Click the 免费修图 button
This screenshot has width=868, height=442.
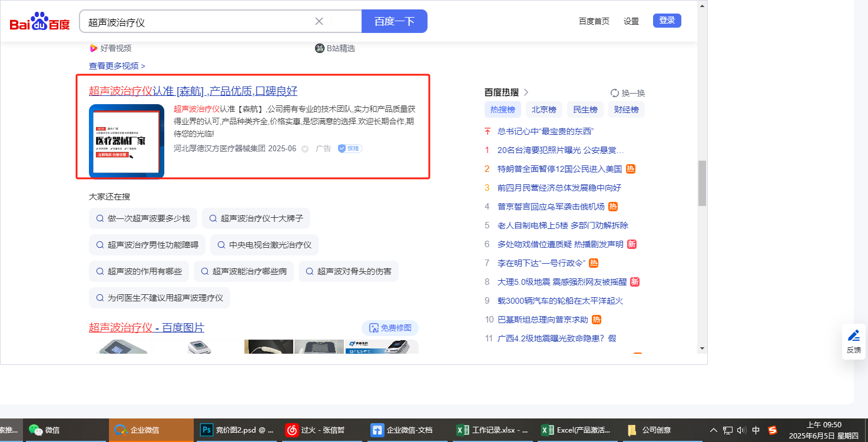(390, 328)
